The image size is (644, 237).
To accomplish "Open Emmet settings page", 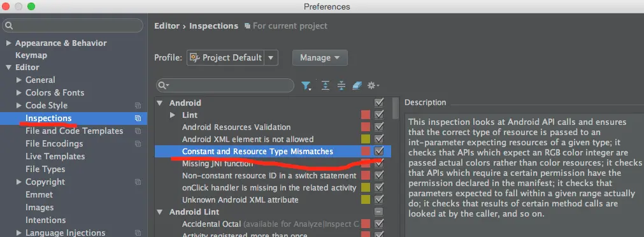I will 39,195.
